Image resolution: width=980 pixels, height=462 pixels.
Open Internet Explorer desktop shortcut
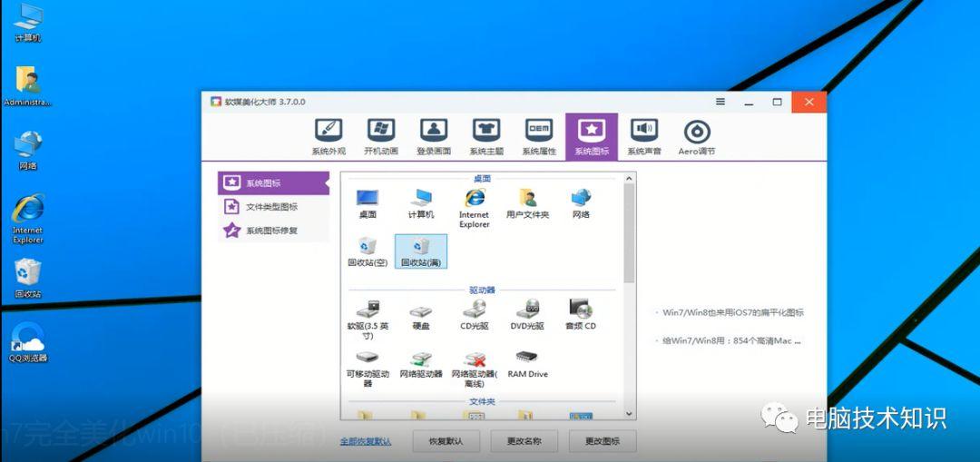click(27, 219)
